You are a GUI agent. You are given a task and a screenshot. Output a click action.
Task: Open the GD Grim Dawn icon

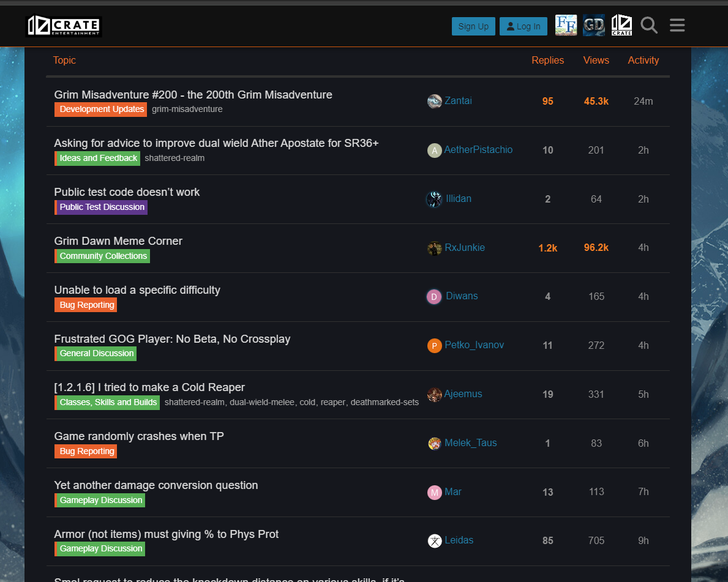[x=594, y=25]
